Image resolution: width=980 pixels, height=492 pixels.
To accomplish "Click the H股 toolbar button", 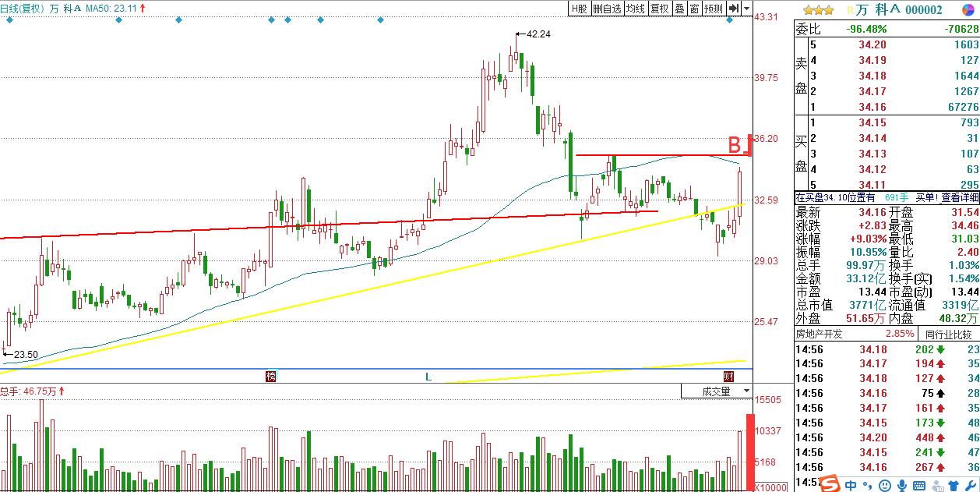I will (x=579, y=9).
